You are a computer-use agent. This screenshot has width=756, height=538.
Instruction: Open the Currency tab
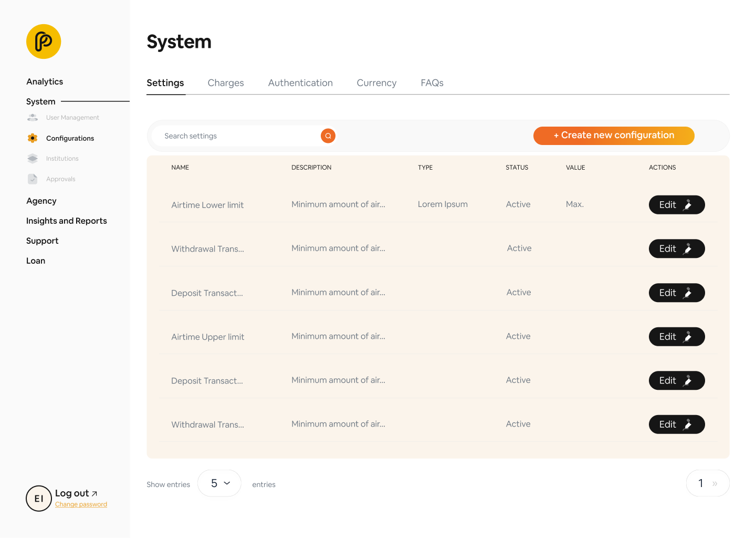(x=376, y=83)
